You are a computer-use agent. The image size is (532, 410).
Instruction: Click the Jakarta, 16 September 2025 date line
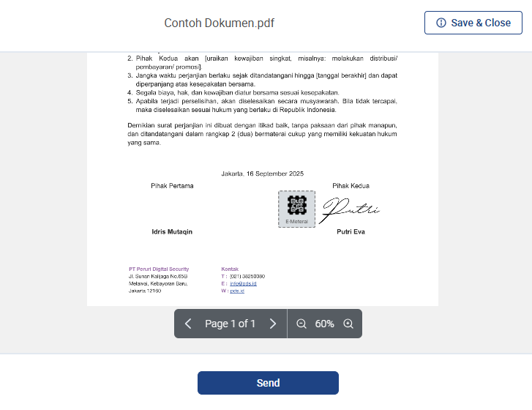(x=262, y=174)
